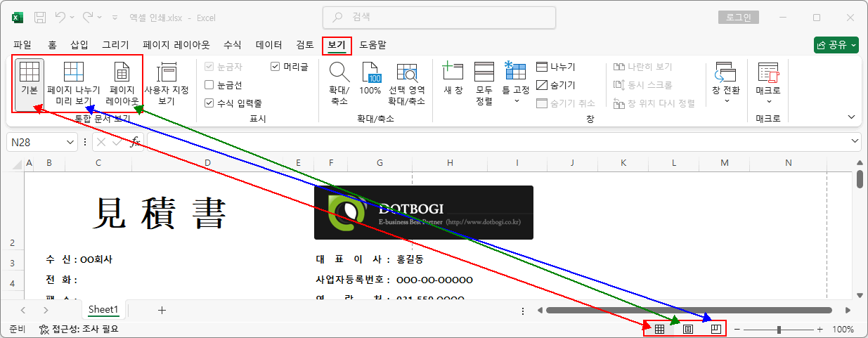Click previous sheet navigation arrow
868x338 pixels.
pyautogui.click(x=24, y=310)
